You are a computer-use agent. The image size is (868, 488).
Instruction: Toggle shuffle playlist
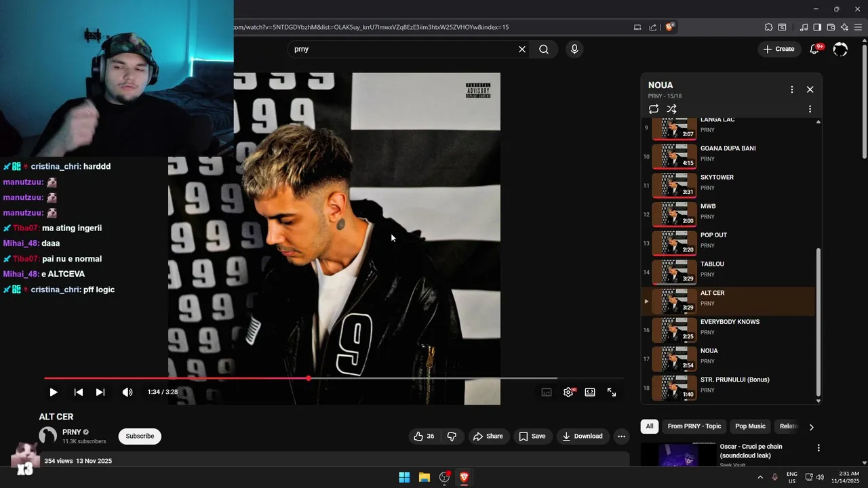671,108
